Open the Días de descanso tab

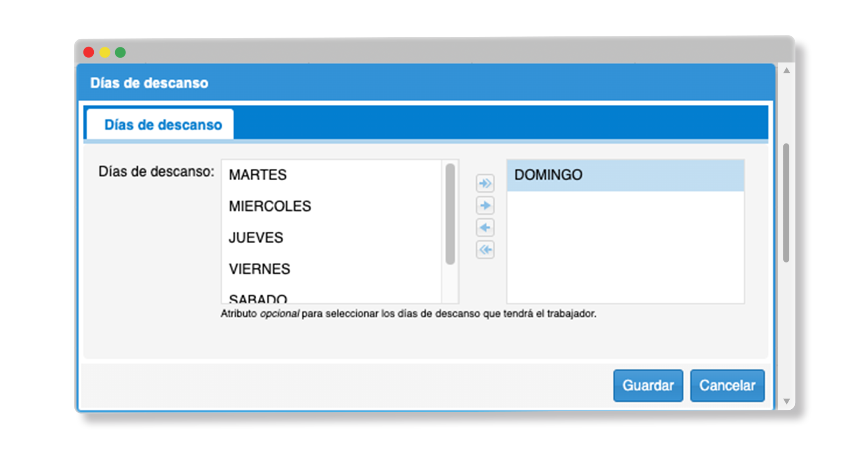(x=163, y=125)
